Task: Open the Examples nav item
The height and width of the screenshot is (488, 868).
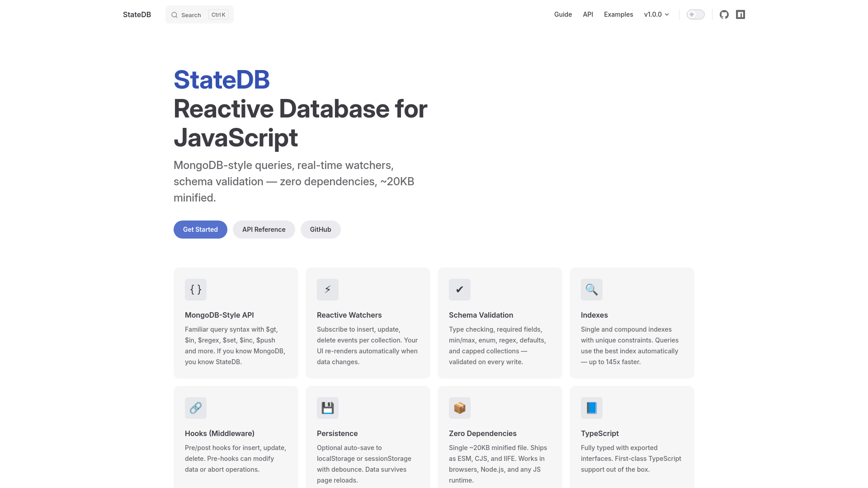Action: (618, 14)
